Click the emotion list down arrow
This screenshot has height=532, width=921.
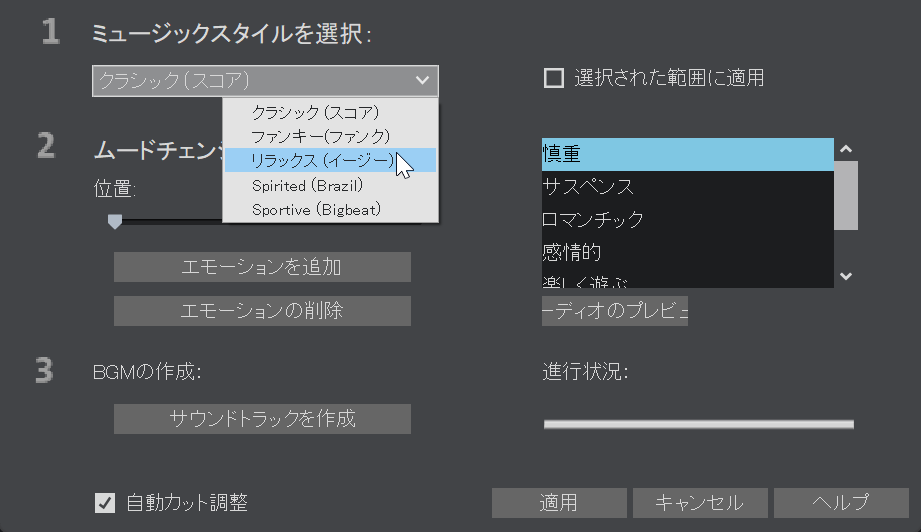(x=846, y=276)
